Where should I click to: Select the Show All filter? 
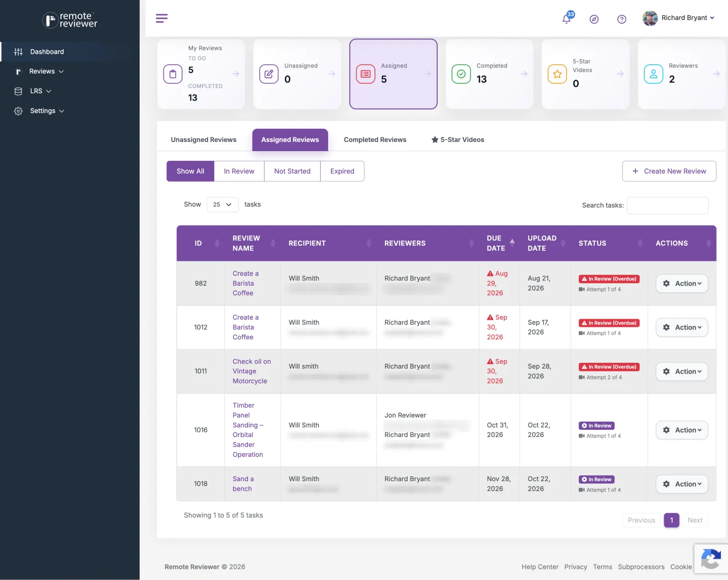pos(190,171)
